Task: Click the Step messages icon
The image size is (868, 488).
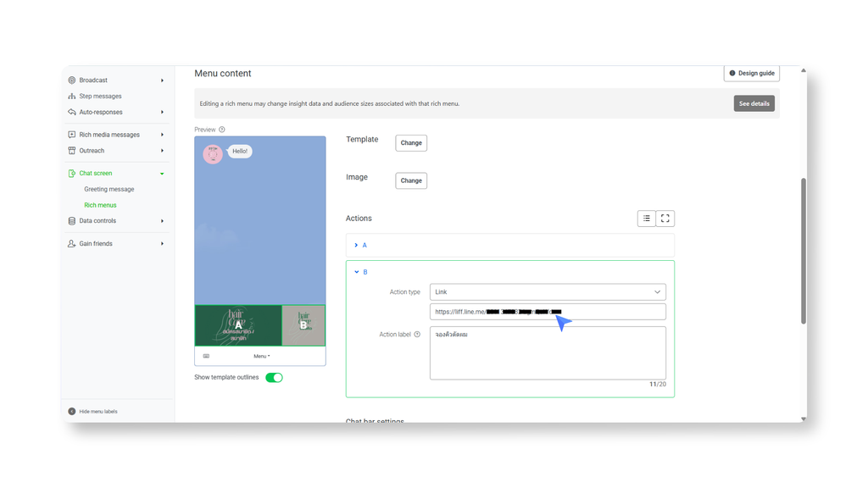Action: click(x=72, y=97)
